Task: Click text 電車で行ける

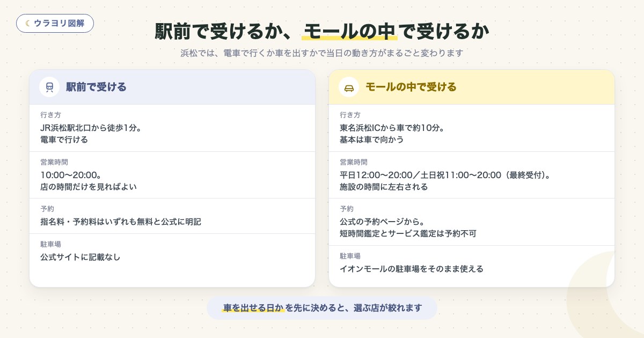Action: click(x=64, y=139)
